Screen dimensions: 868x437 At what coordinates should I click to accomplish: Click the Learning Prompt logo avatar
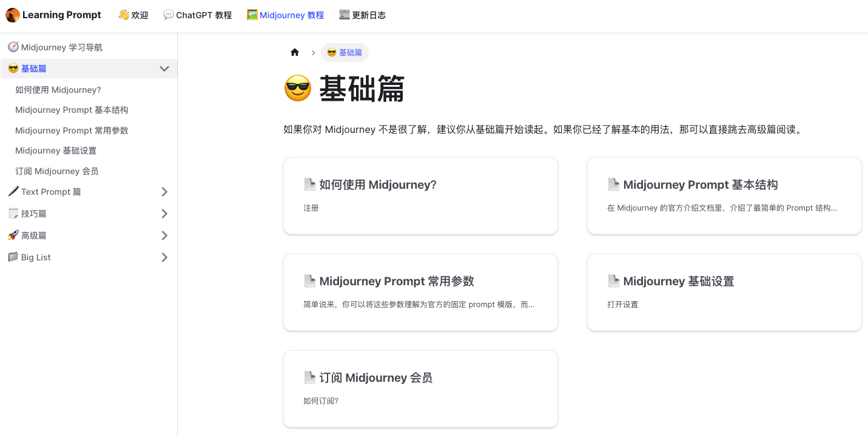click(x=13, y=15)
